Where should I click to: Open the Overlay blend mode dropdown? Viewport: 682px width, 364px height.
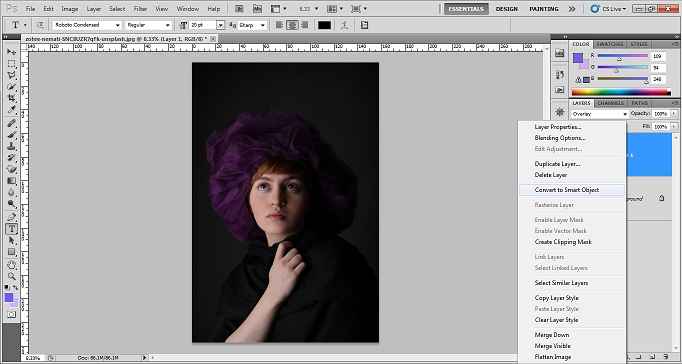click(x=600, y=114)
